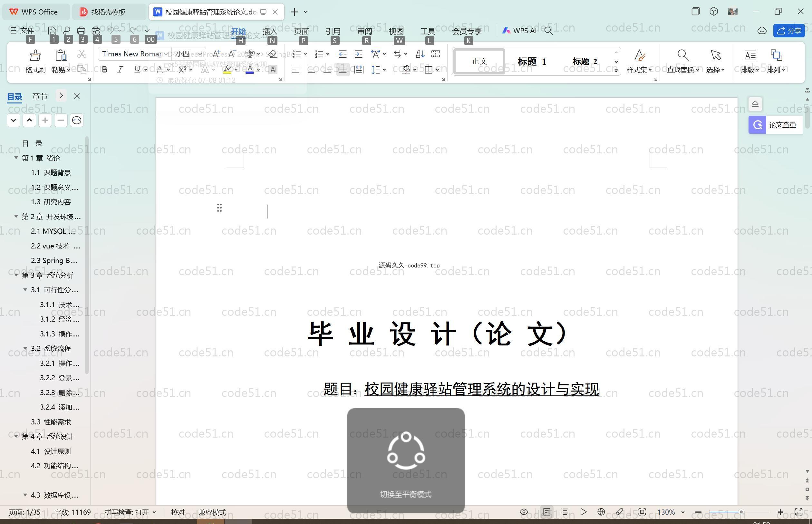Decrease font size with A- icon
The width and height of the screenshot is (812, 524).
coord(232,54)
